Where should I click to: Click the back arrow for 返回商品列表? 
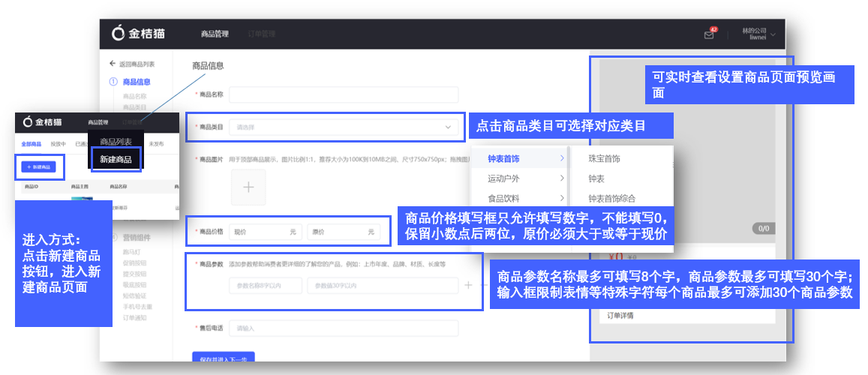point(113,64)
